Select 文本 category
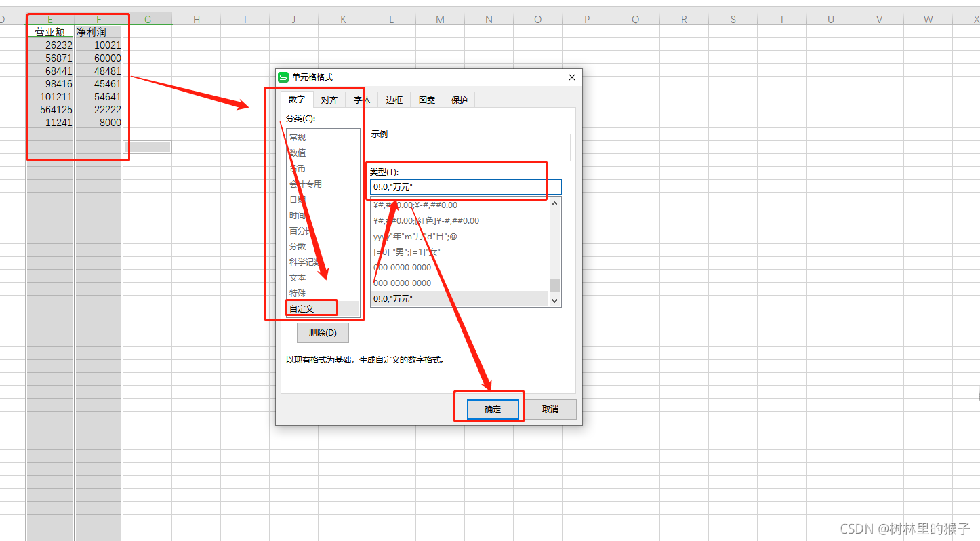 (x=323, y=277)
